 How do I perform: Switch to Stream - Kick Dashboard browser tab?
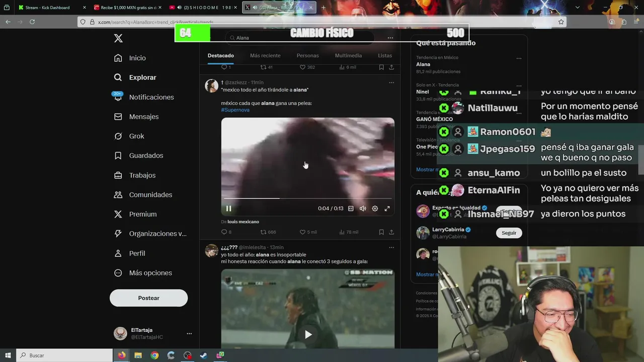tap(51, 8)
